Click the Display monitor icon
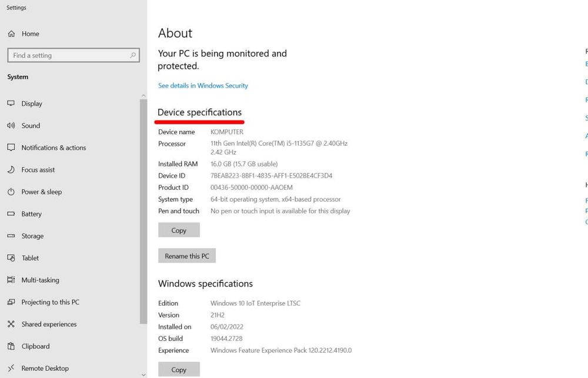 coord(11,103)
